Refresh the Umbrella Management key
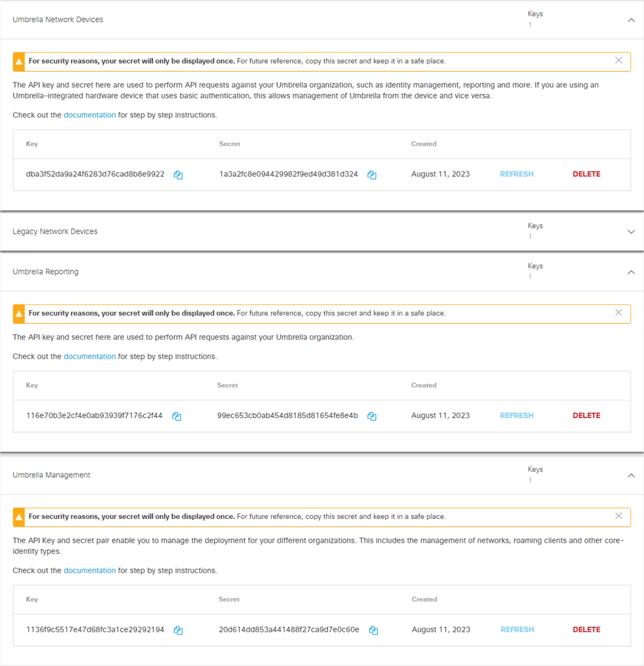 517,629
